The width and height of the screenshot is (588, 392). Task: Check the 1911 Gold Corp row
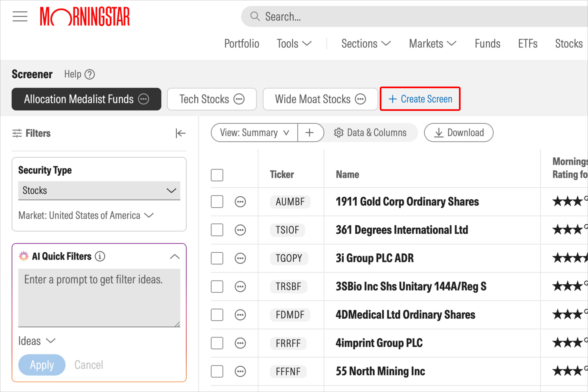click(x=217, y=202)
